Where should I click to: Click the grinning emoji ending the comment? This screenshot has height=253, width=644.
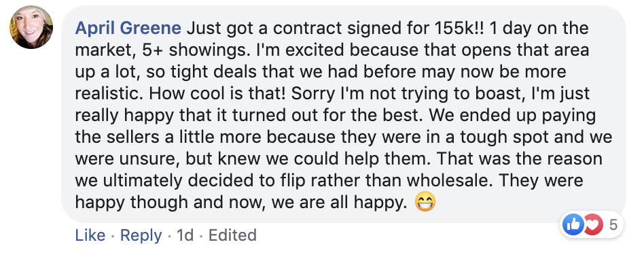point(425,203)
